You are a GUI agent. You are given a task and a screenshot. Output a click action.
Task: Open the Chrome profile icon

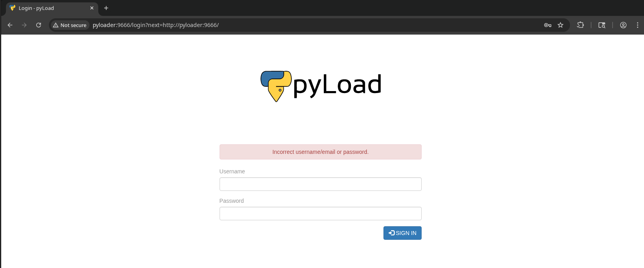(623, 25)
